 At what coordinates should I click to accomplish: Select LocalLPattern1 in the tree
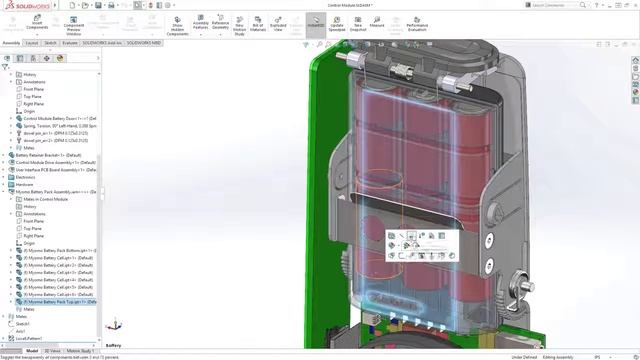(29, 338)
